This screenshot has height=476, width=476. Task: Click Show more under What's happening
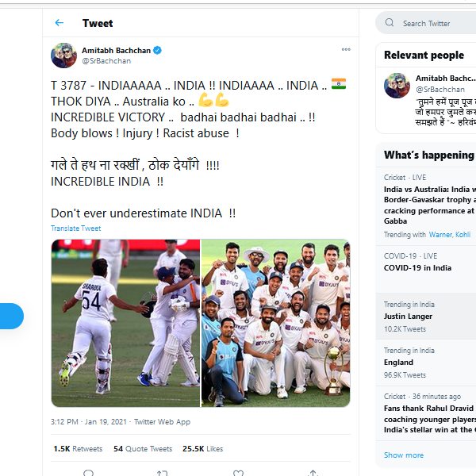[404, 455]
